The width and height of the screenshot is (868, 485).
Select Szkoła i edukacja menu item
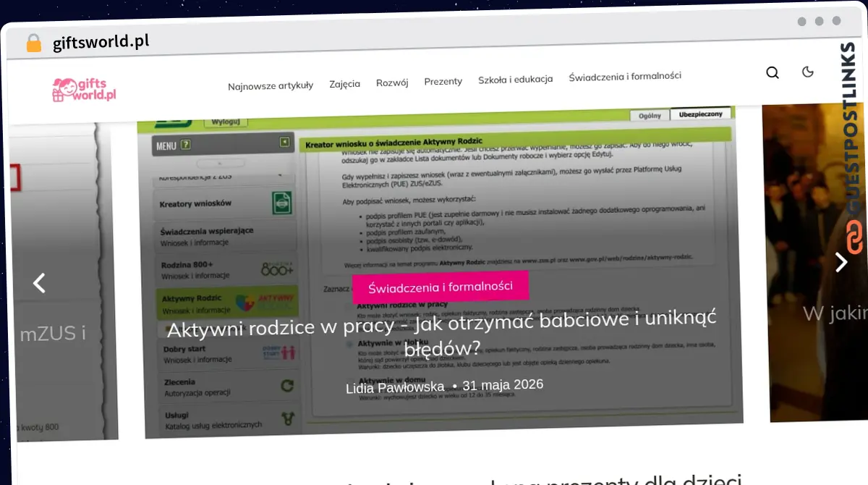pos(516,79)
